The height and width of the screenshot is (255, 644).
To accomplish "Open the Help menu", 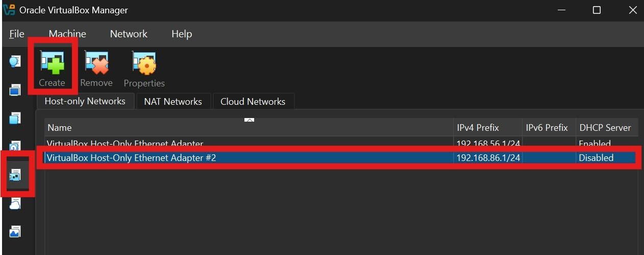I will pos(182,34).
